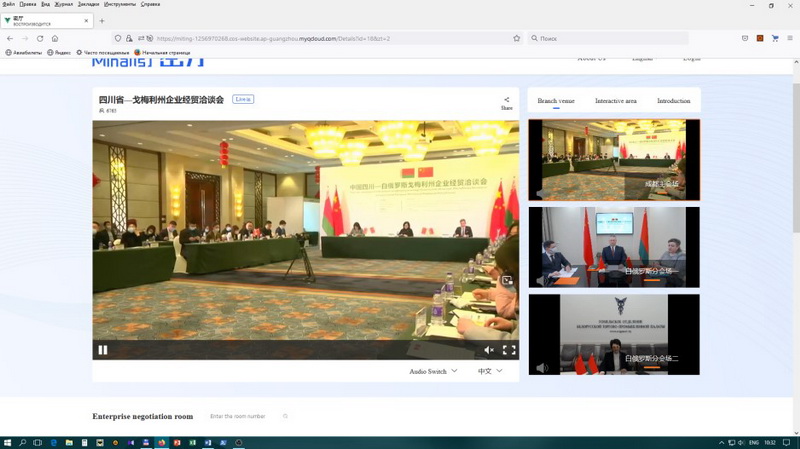Click the shopping cart extension icon

(x=775, y=38)
